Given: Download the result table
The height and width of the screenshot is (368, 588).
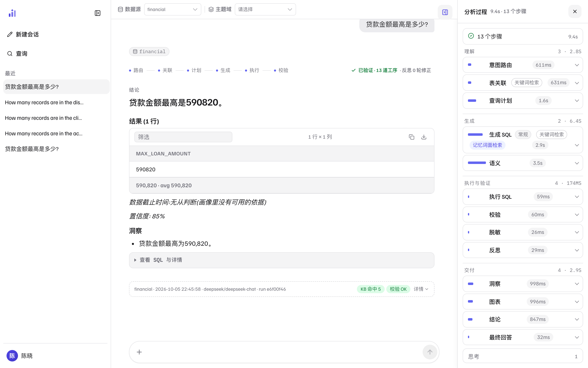Looking at the screenshot, I should pos(424,137).
